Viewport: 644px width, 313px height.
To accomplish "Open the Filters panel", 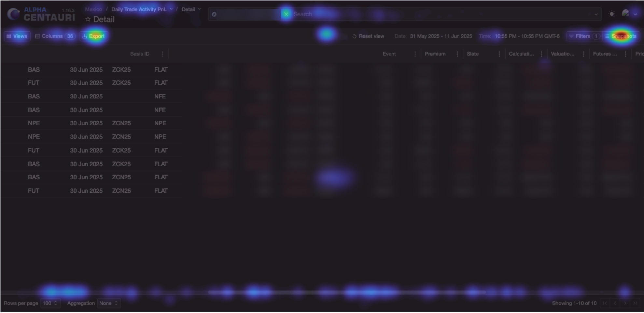I will (584, 36).
